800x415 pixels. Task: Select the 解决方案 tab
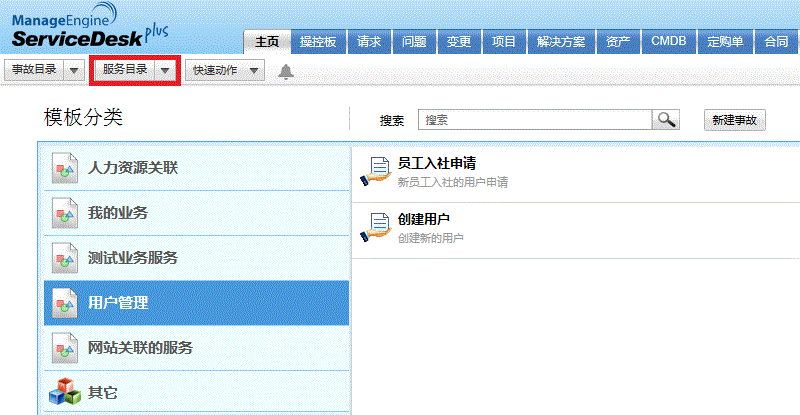coord(561,42)
